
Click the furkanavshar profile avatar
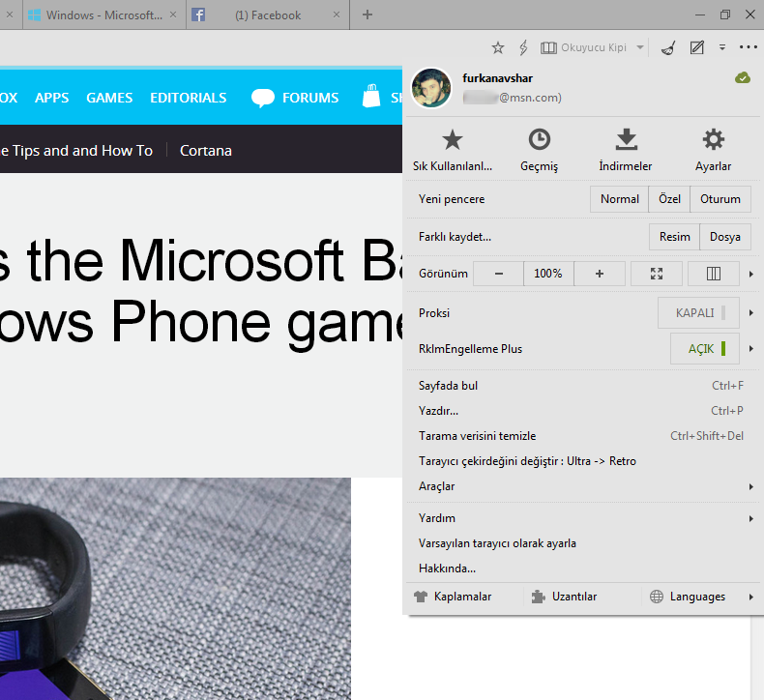point(431,88)
